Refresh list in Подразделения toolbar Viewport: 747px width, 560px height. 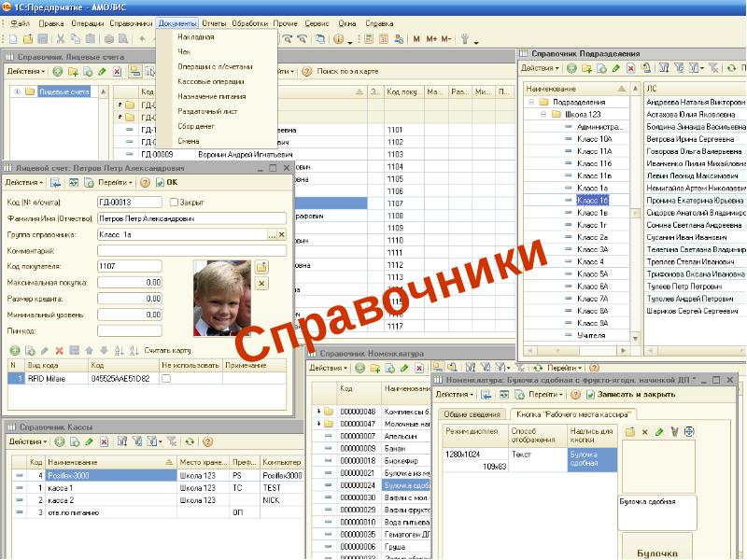(x=731, y=68)
